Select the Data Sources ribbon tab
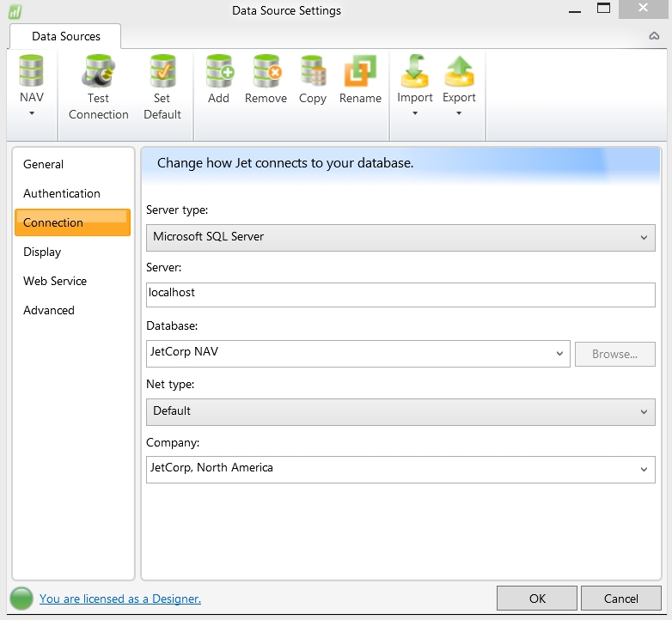Image resolution: width=672 pixels, height=620 pixels. (x=65, y=36)
